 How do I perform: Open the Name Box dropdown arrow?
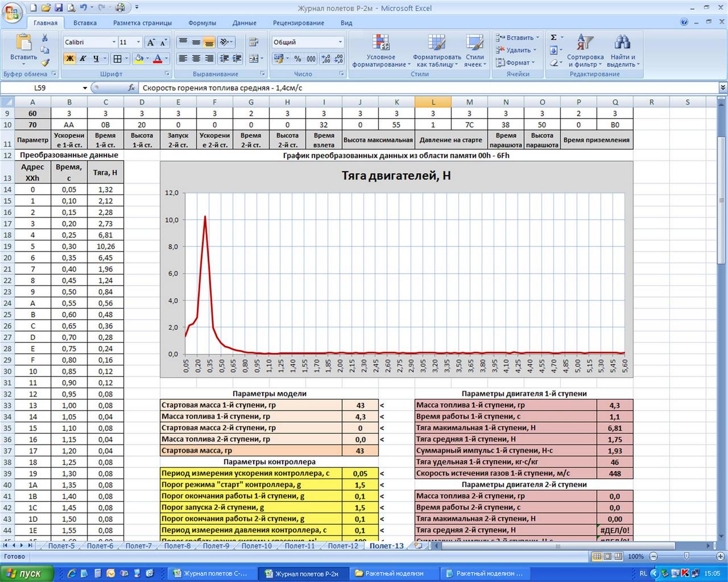click(x=85, y=88)
